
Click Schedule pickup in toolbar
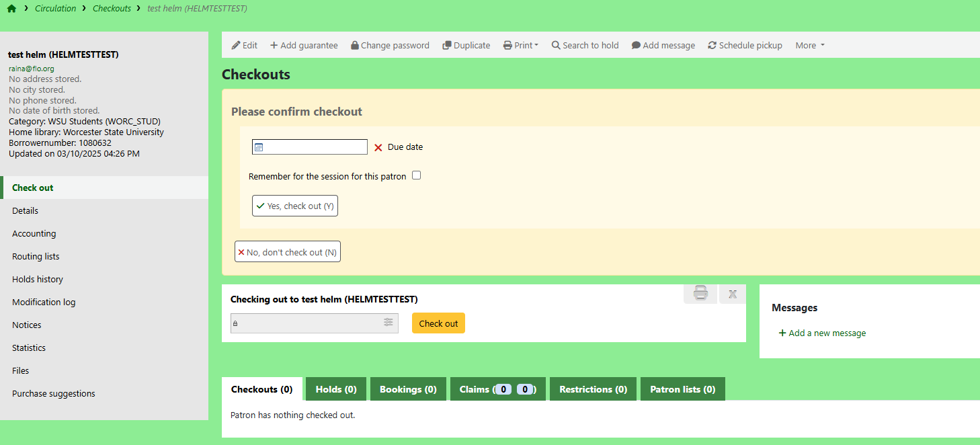coord(745,45)
